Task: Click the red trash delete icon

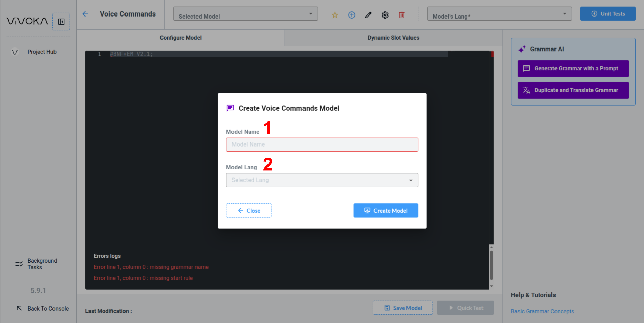Action: point(402,15)
